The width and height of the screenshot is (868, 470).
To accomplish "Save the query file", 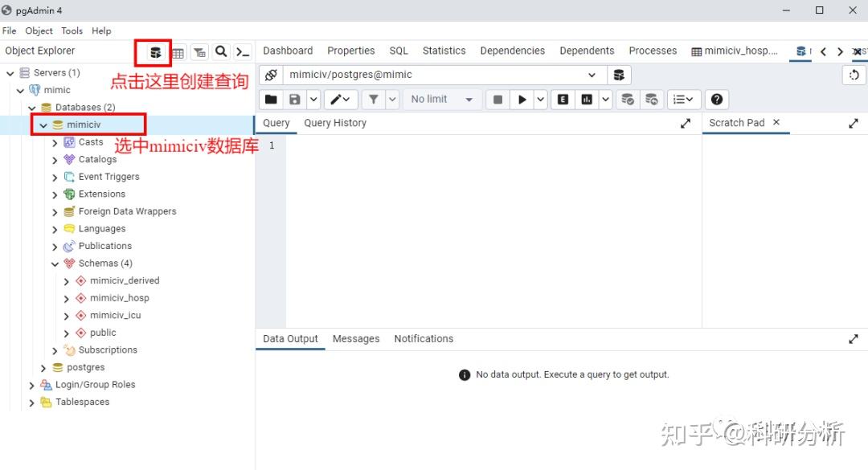I will (x=294, y=99).
